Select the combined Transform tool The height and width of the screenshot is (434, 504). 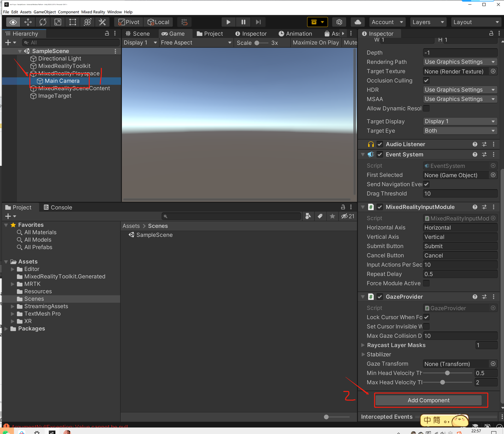point(87,22)
